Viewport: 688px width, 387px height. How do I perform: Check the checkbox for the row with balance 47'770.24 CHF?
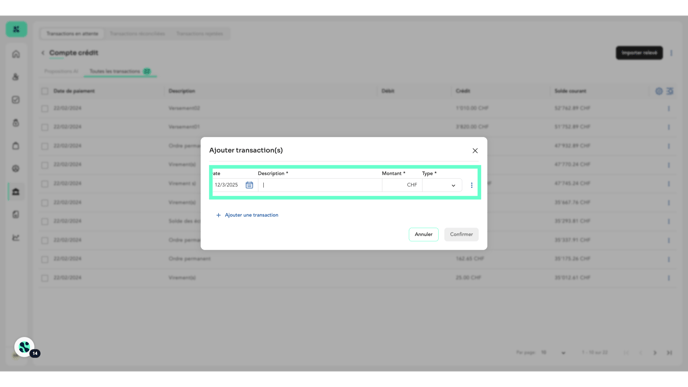(45, 165)
